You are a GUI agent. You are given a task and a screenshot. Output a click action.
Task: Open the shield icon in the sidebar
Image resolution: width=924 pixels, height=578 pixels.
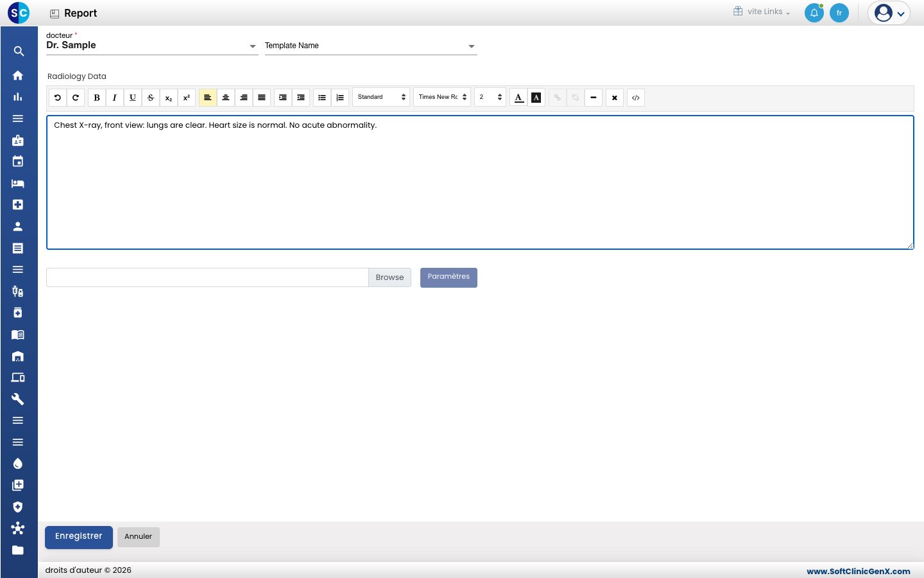click(18, 507)
